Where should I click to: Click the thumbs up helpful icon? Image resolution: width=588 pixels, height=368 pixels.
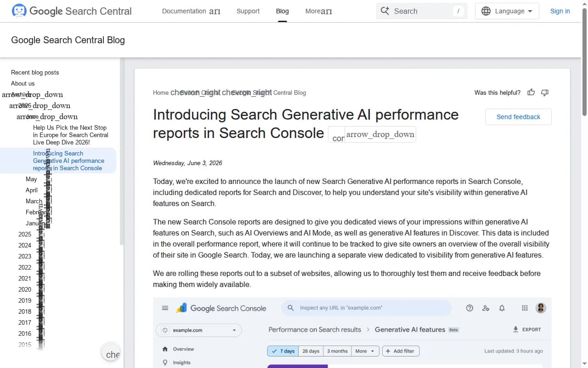coord(531,92)
